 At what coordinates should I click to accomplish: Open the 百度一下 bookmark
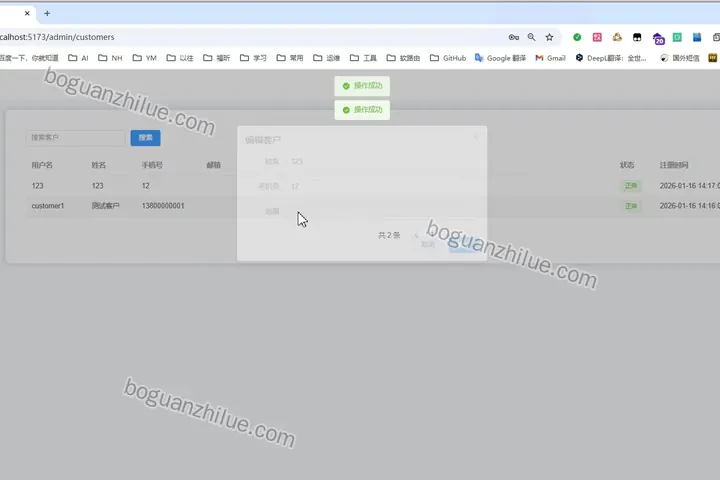pos(28,58)
